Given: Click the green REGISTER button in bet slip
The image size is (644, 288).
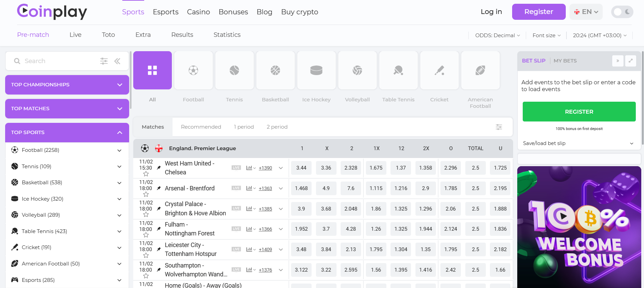Looking at the screenshot, I should click(579, 112).
